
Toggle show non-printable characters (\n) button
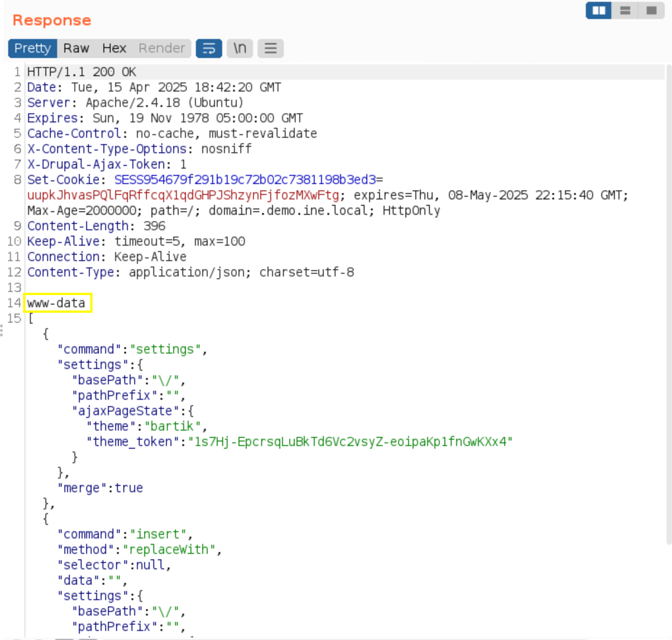coord(239,48)
